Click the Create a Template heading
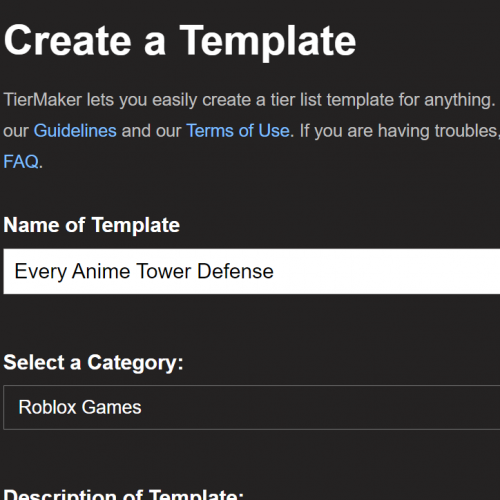Viewport: 500px width, 500px height. click(180, 42)
